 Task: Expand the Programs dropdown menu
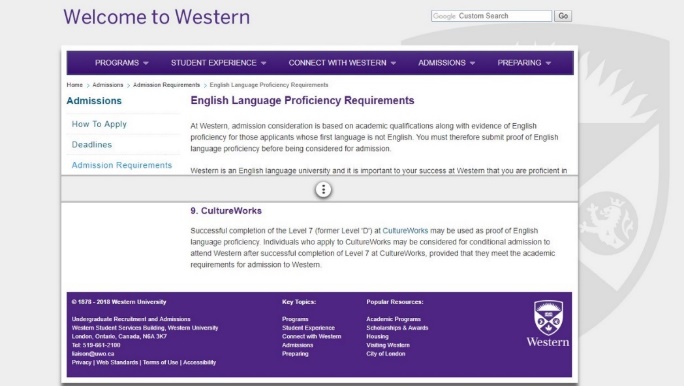tap(122, 63)
